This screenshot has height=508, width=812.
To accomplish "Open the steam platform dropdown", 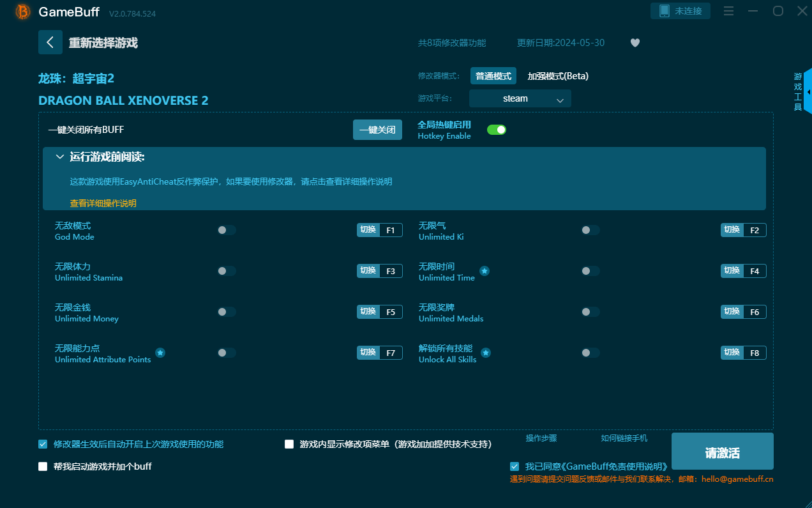I will (x=520, y=98).
